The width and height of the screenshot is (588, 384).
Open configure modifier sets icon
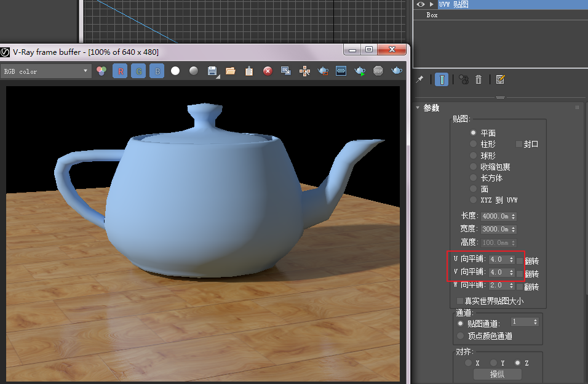pyautogui.click(x=500, y=79)
